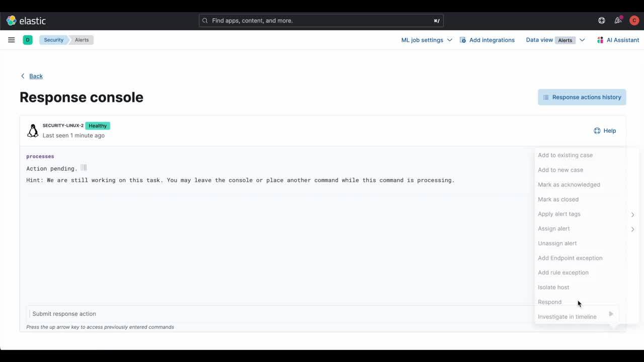Click the back chevron arrow

pos(23,76)
